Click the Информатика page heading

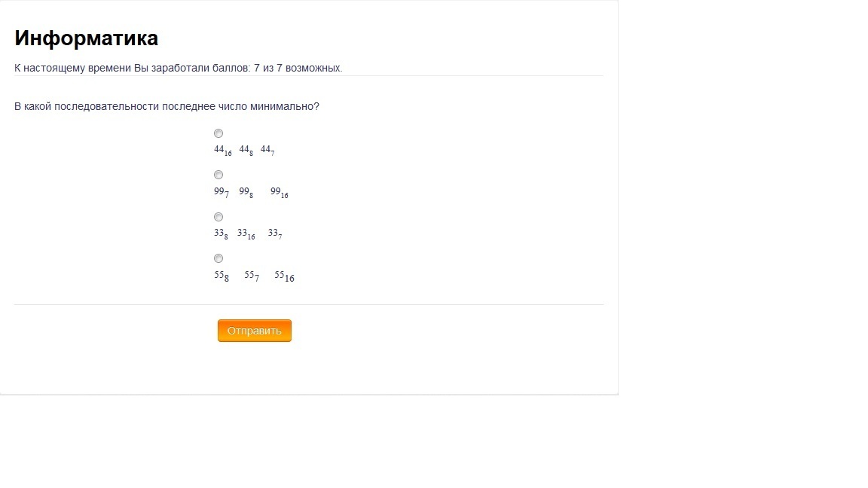point(87,38)
